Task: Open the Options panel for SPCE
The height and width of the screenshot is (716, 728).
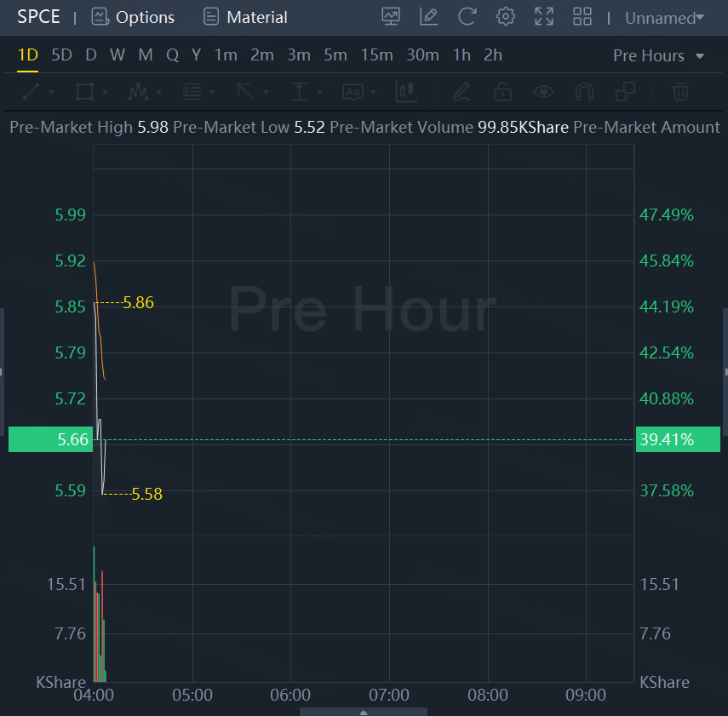Action: [x=133, y=18]
